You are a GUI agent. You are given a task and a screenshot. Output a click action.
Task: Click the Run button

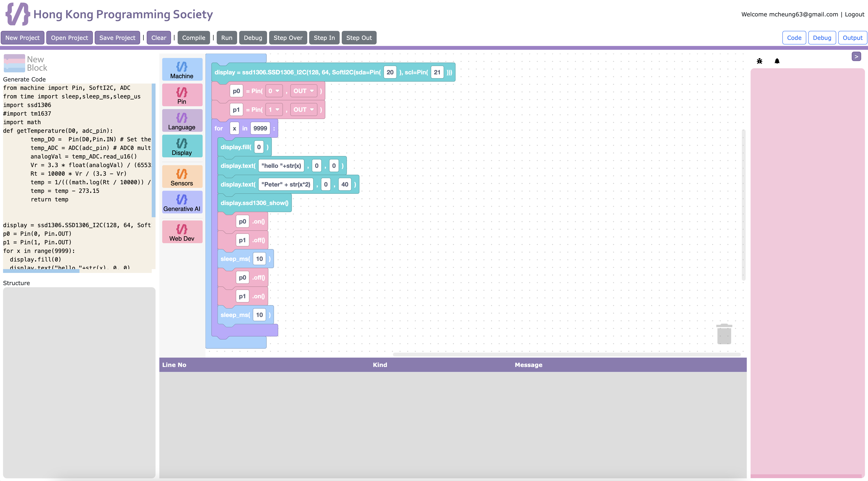[227, 38]
